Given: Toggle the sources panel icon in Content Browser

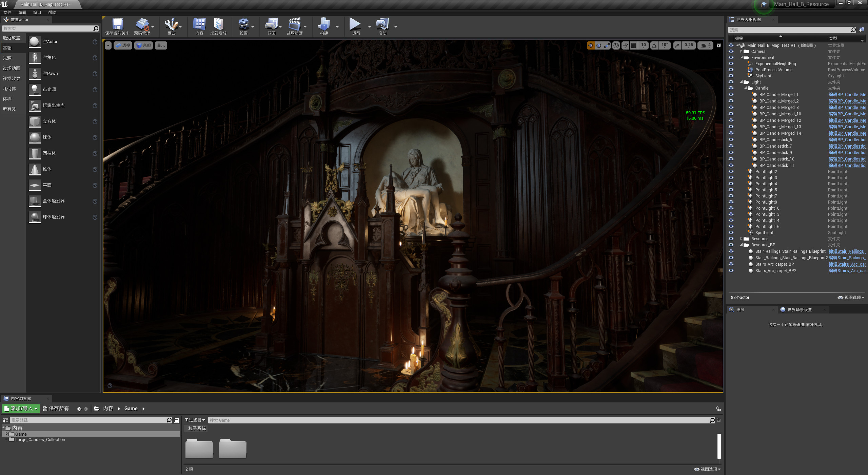Looking at the screenshot, I should coord(5,420).
